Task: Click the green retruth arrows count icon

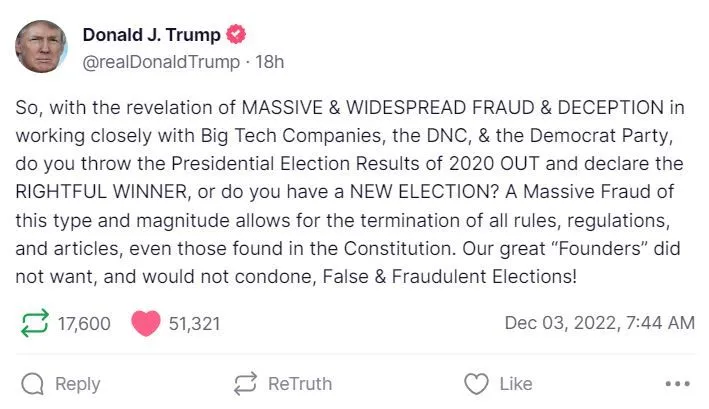Action: click(x=35, y=323)
